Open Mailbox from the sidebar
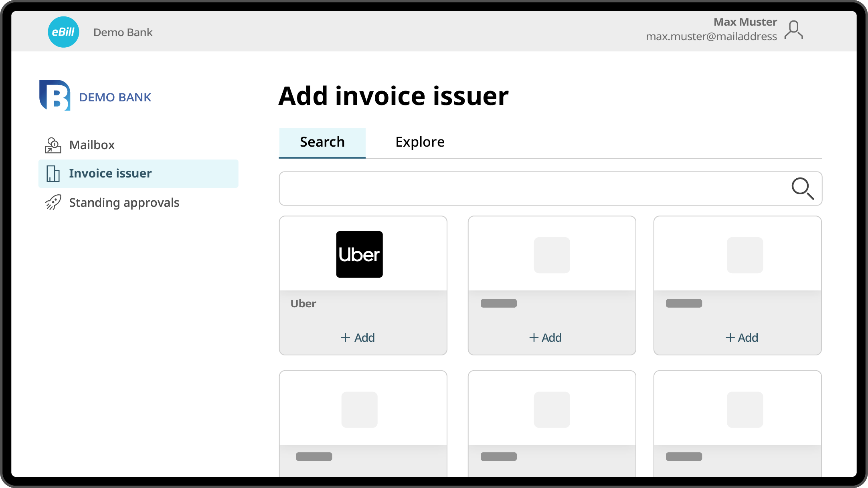 click(92, 145)
